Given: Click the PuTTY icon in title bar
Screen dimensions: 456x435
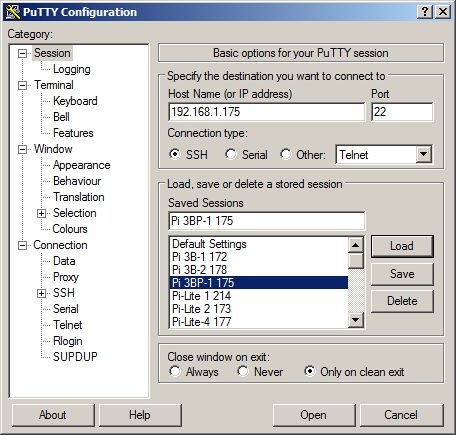Looking at the screenshot, I should (x=13, y=12).
